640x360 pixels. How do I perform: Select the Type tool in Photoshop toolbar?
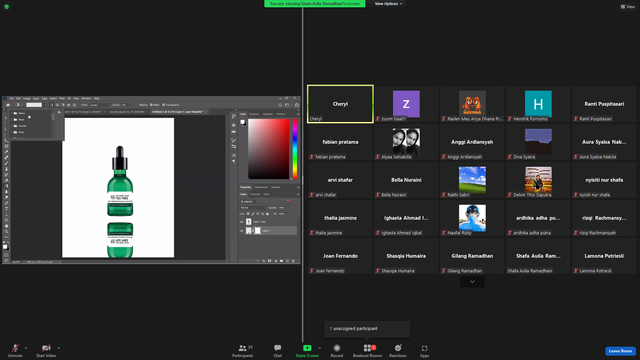click(6, 209)
